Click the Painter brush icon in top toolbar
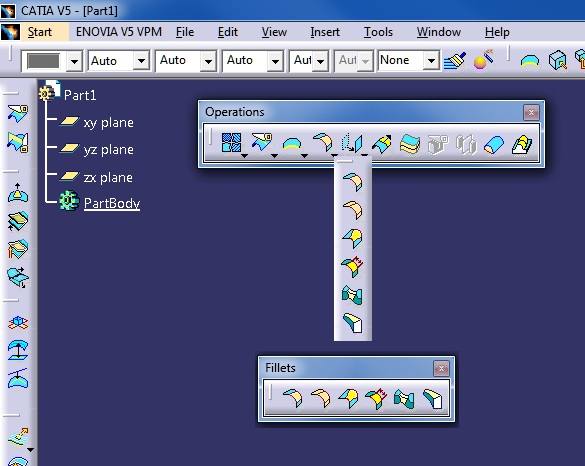The width and height of the screenshot is (585, 466). point(455,60)
